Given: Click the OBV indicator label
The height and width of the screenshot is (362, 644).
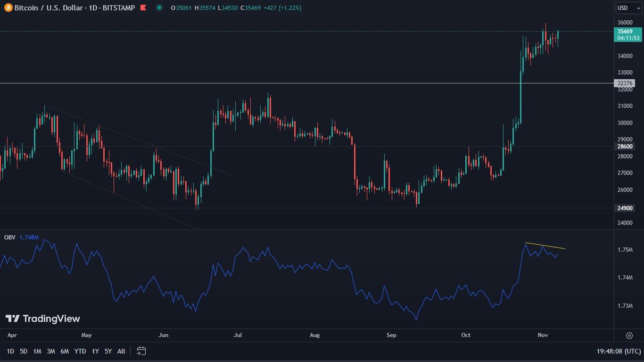Looking at the screenshot, I should (x=10, y=238).
